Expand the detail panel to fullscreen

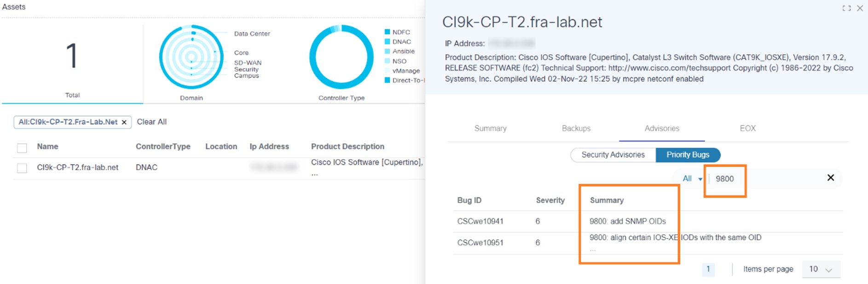point(846,8)
